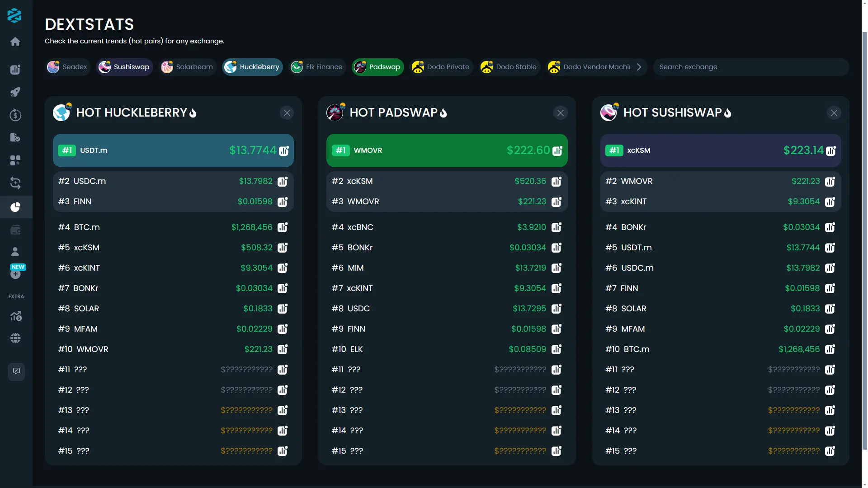868x488 pixels.
Task: Open the globe icon in sidebar
Action: coord(15,338)
